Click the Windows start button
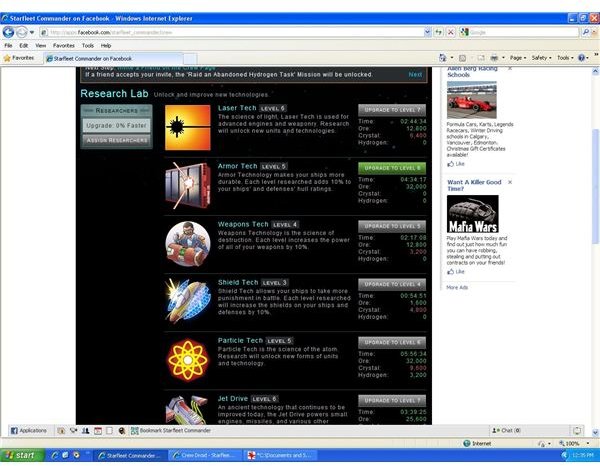600x466 pixels. point(22,455)
